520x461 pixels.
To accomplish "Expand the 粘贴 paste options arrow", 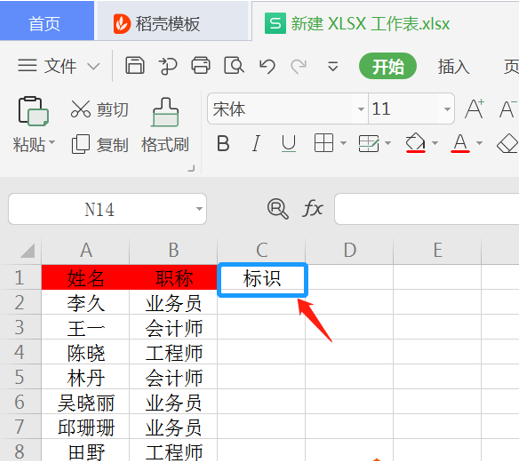I will [52, 142].
